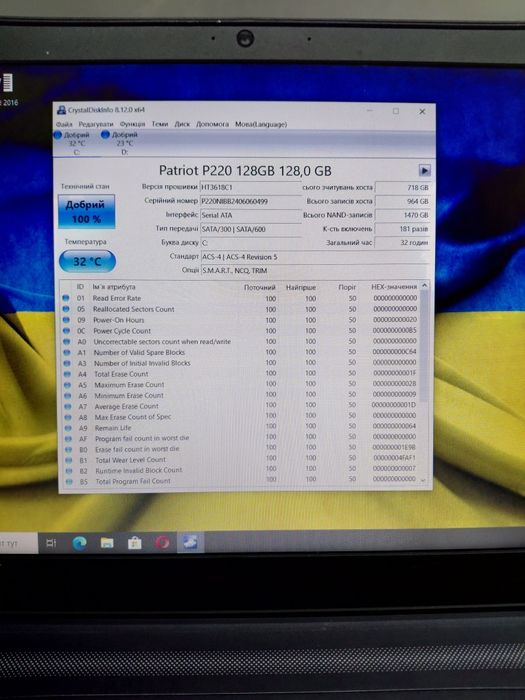Click the SATA/300 | SATA/600 transfer mode field

(x=250, y=229)
